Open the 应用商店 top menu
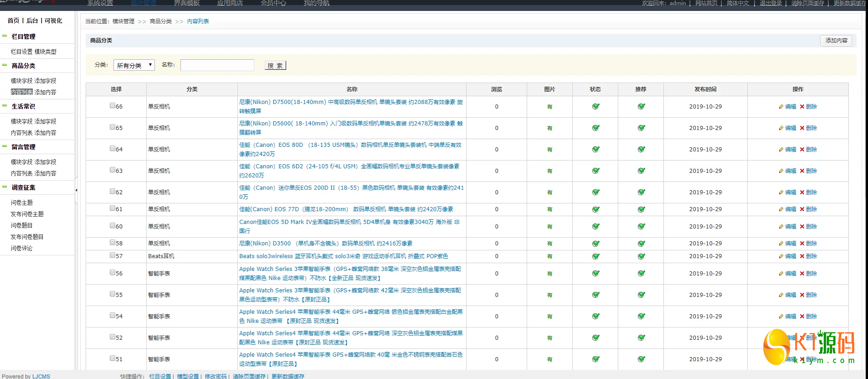Image resolution: width=868 pixels, height=379 pixels. [230, 3]
